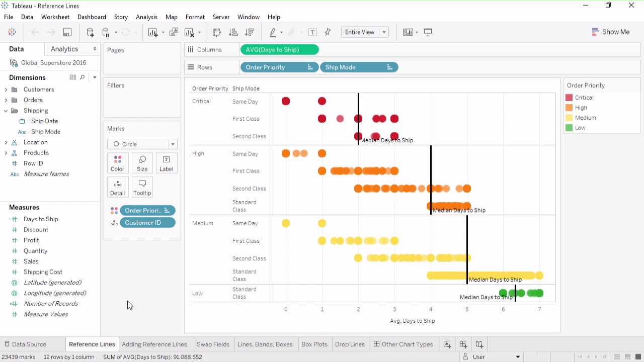Add a new data source from toolbar
Screen dimensions: 644x362
90,32
